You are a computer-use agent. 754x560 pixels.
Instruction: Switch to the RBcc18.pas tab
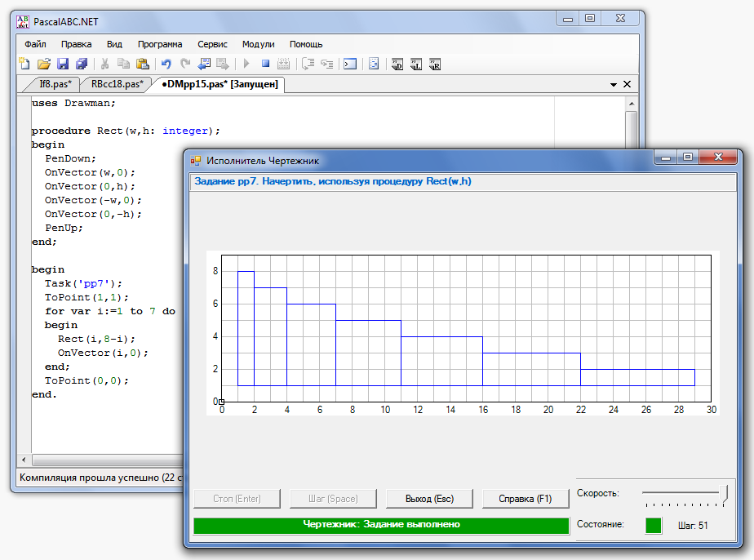coord(117,83)
